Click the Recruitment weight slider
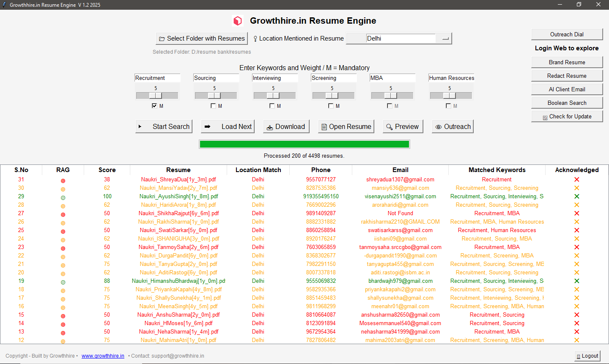 [x=157, y=96]
